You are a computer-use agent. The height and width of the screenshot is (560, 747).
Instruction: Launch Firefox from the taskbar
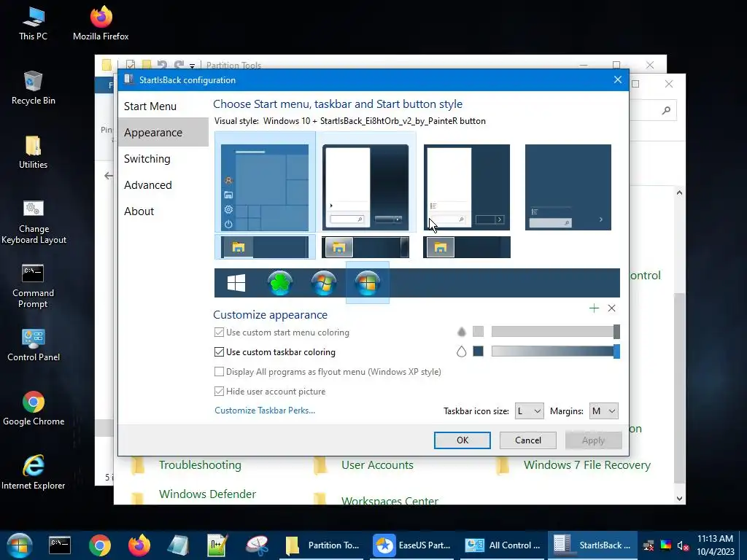point(139,545)
